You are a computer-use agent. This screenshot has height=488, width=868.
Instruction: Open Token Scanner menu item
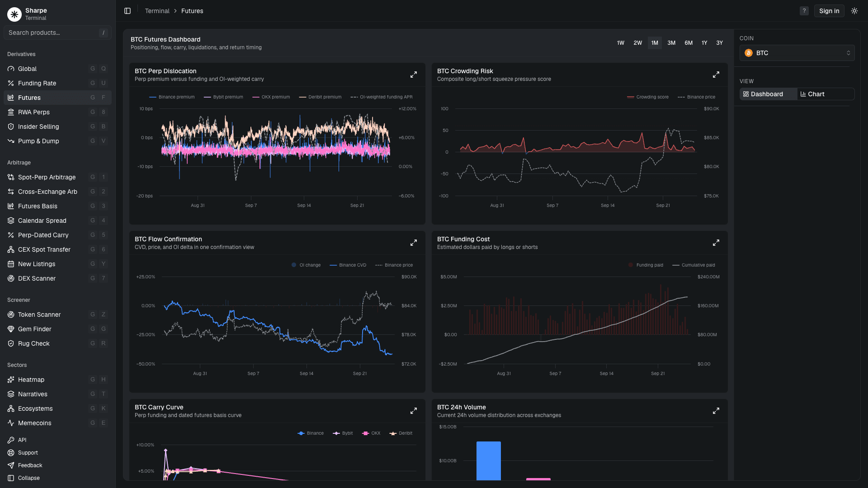57,314
